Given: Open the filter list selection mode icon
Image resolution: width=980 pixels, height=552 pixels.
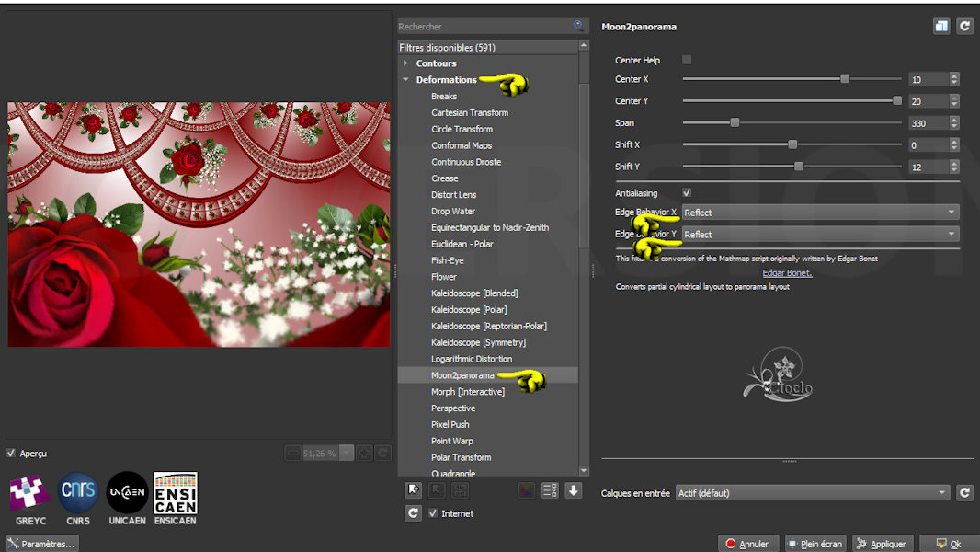Looking at the screenshot, I should pos(550,490).
